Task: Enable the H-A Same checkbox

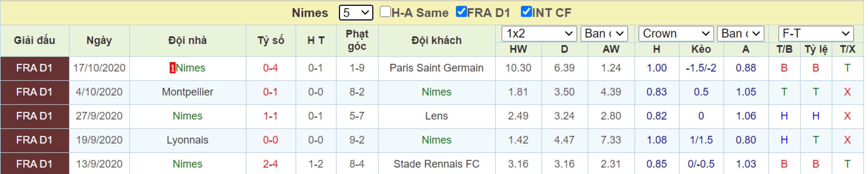Action: 385,12
